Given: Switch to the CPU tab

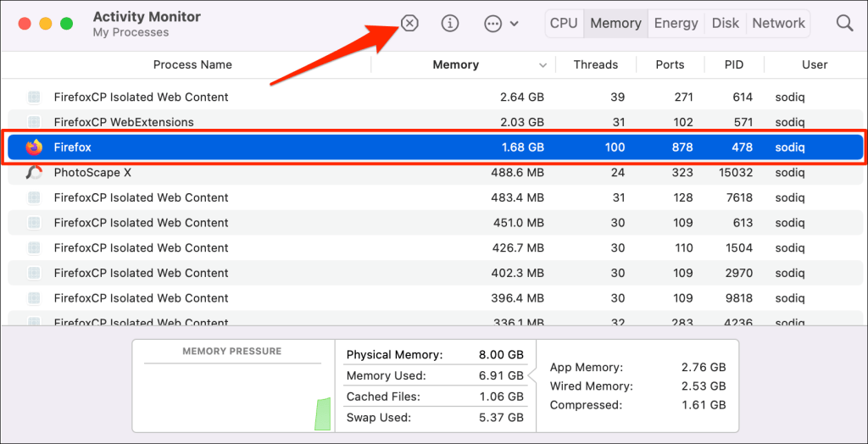Looking at the screenshot, I should (564, 23).
